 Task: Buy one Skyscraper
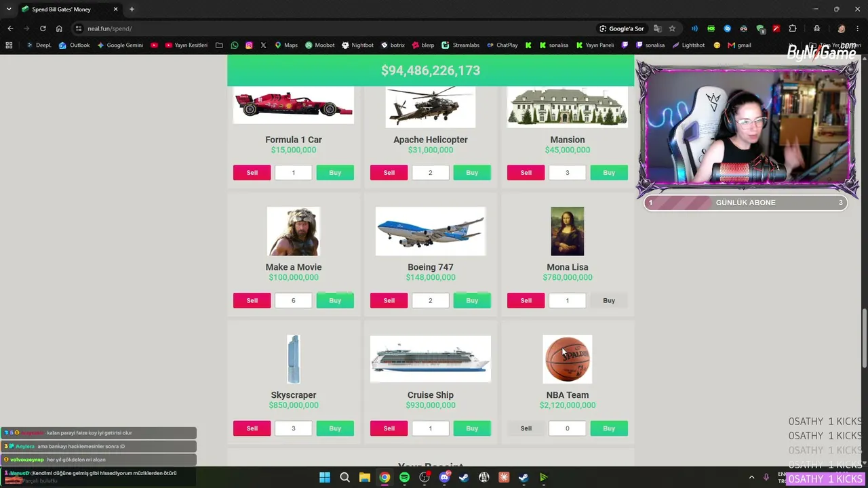coord(335,428)
